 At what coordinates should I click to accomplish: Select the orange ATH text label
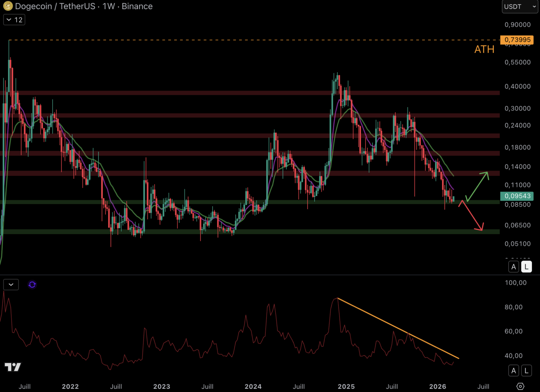click(x=484, y=49)
